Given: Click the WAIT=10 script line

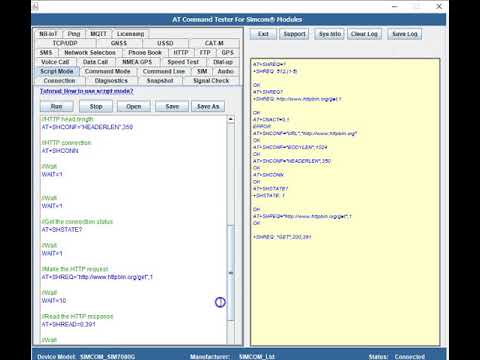Looking at the screenshot, I should pyautogui.click(x=54, y=301).
